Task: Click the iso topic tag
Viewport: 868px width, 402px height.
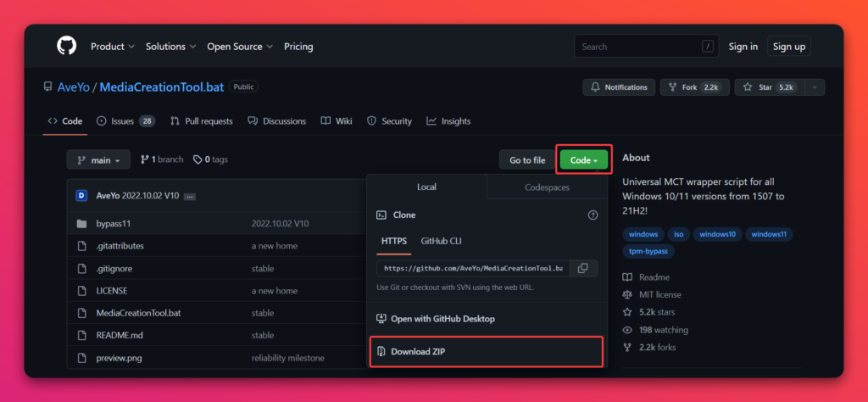Action: (x=678, y=234)
